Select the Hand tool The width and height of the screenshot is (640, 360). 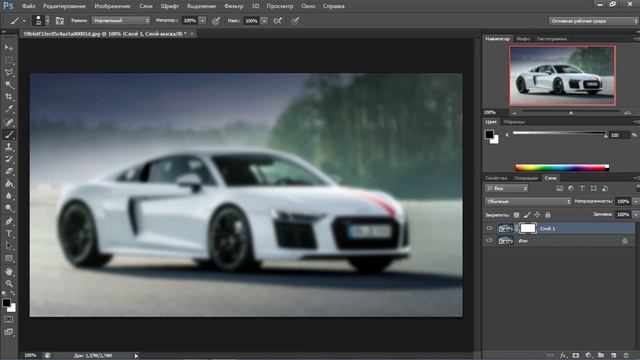click(x=9, y=271)
